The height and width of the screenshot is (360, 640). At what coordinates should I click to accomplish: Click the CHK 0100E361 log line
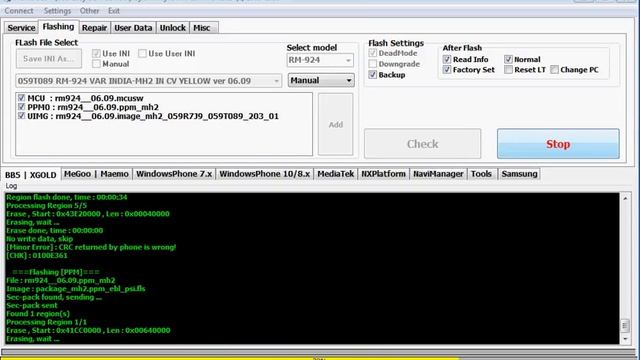click(x=37, y=256)
